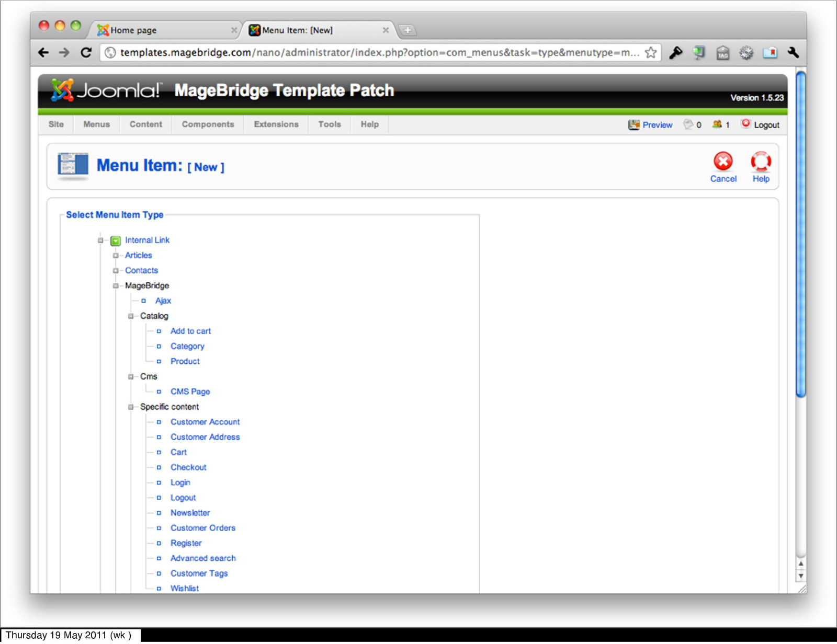Viewport: 837px width, 644px height.
Task: Open a new browser tab
Action: (408, 30)
